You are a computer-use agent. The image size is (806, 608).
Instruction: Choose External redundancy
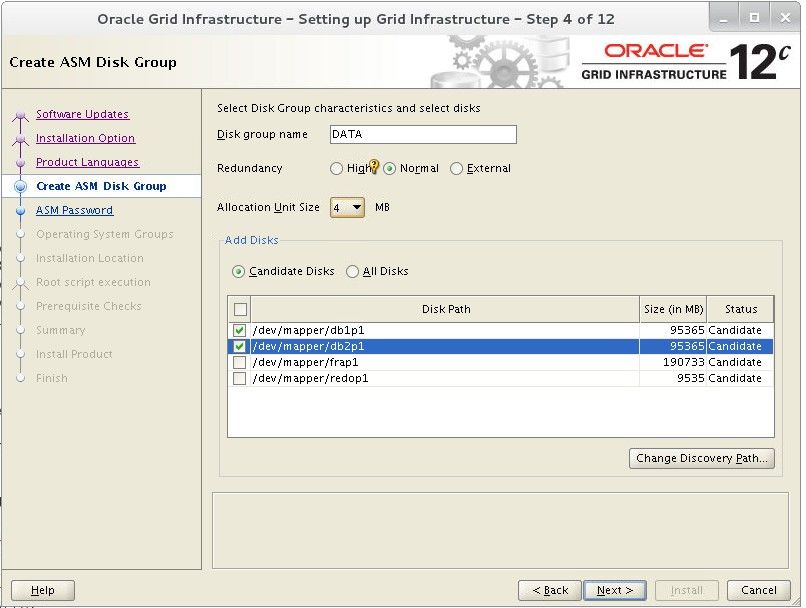pos(456,169)
